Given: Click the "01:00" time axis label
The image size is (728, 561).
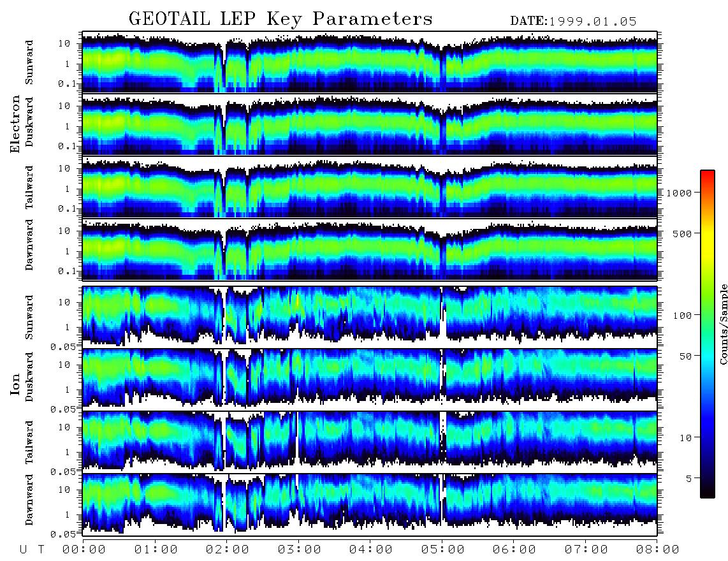Looking at the screenshot, I should [156, 550].
